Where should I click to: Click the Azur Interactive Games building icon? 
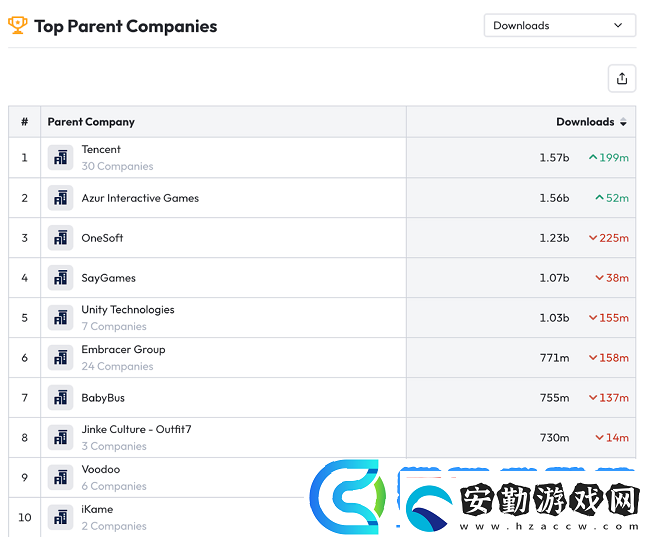(x=61, y=198)
